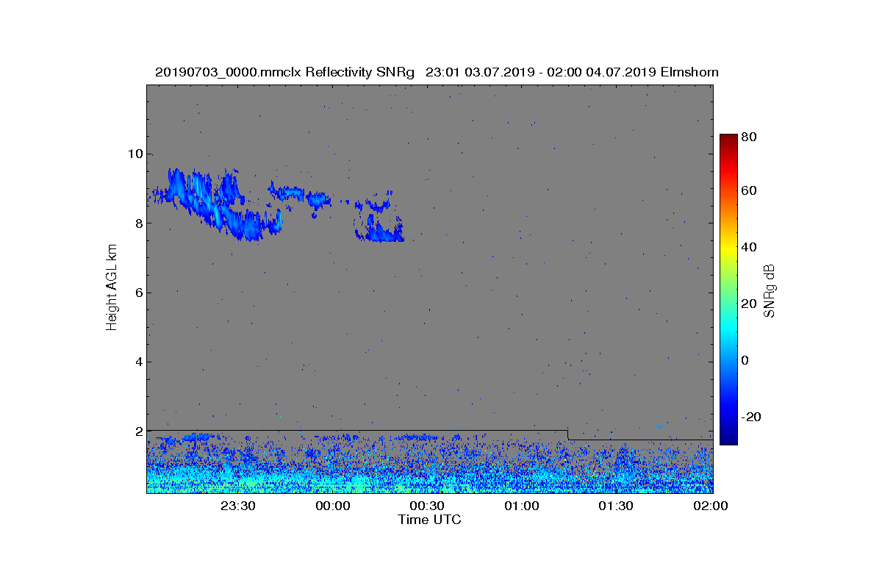Click the 23:30 time tick label

[x=238, y=506]
